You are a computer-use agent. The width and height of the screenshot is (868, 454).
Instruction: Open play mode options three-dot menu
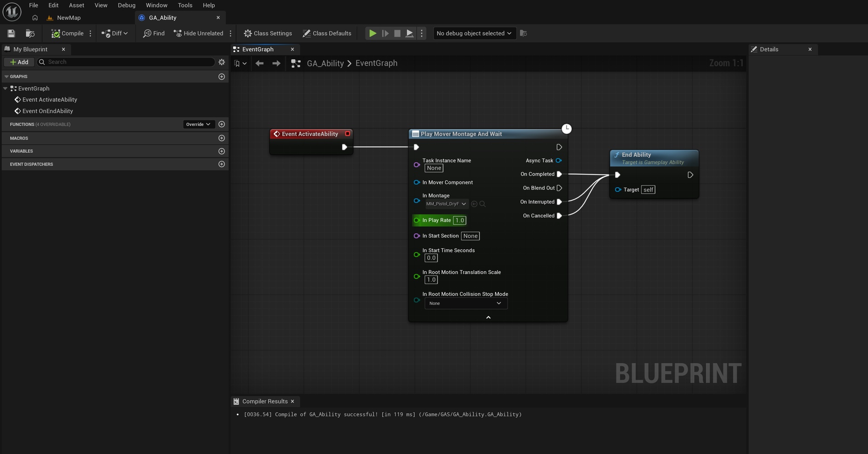pos(422,33)
